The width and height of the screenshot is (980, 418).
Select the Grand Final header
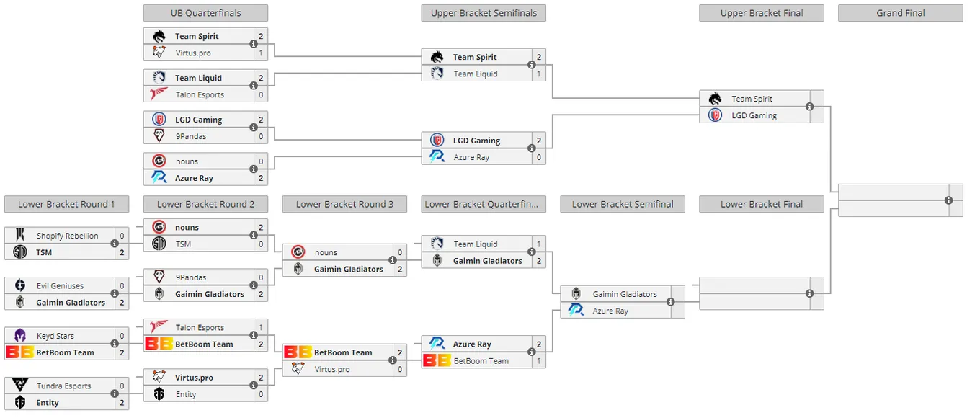click(901, 13)
